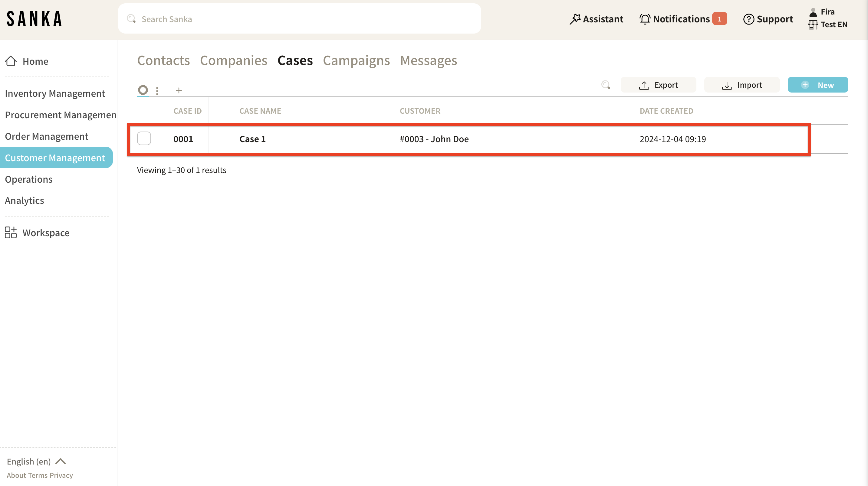
Task: Switch to the Campaigns tab
Action: (x=356, y=60)
